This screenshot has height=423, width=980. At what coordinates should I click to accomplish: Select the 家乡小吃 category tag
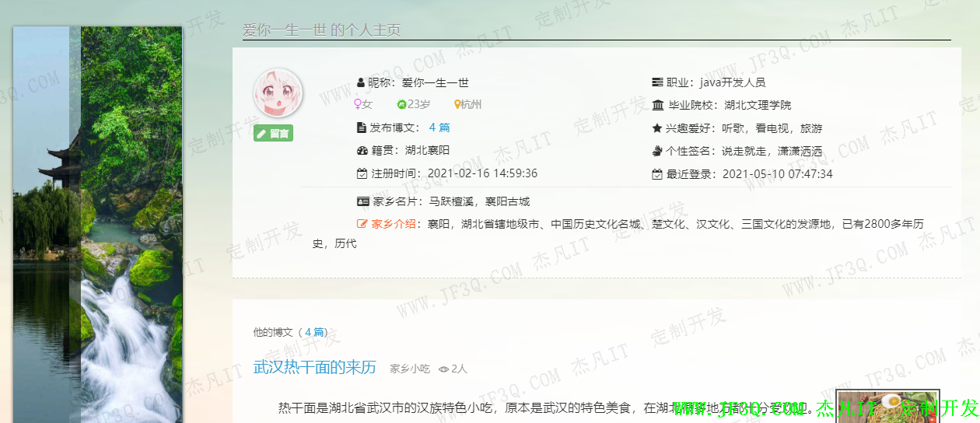click(x=410, y=369)
